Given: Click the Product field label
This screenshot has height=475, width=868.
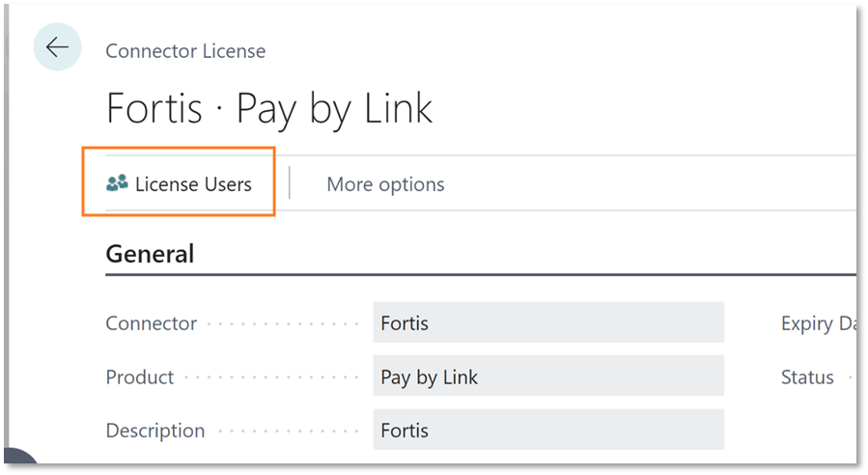Looking at the screenshot, I should tap(139, 377).
